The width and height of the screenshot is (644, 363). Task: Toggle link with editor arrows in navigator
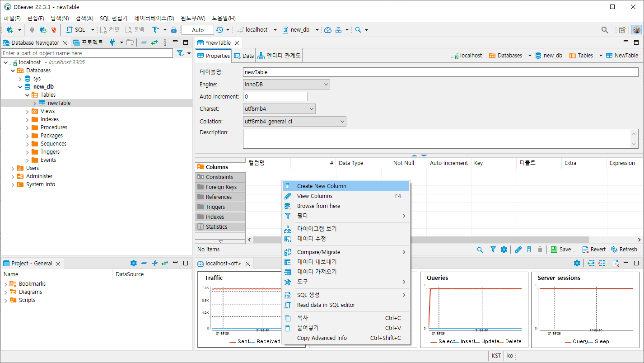pyautogui.click(x=154, y=42)
